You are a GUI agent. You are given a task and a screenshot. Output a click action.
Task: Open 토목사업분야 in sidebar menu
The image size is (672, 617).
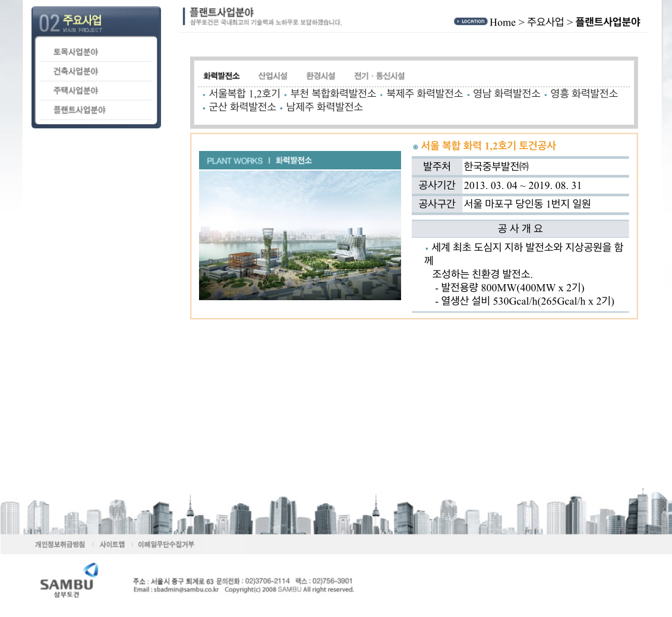point(75,52)
